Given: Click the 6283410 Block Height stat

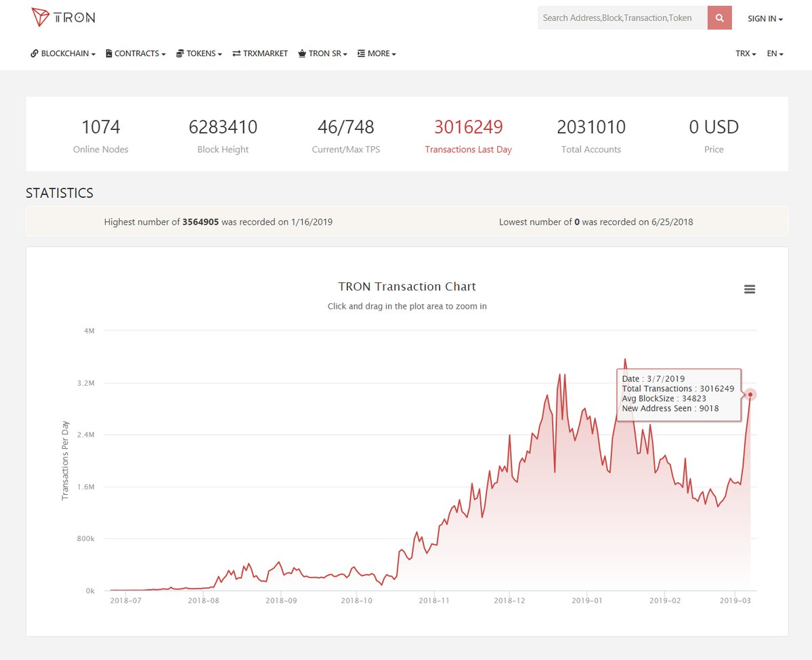Looking at the screenshot, I should [223, 135].
